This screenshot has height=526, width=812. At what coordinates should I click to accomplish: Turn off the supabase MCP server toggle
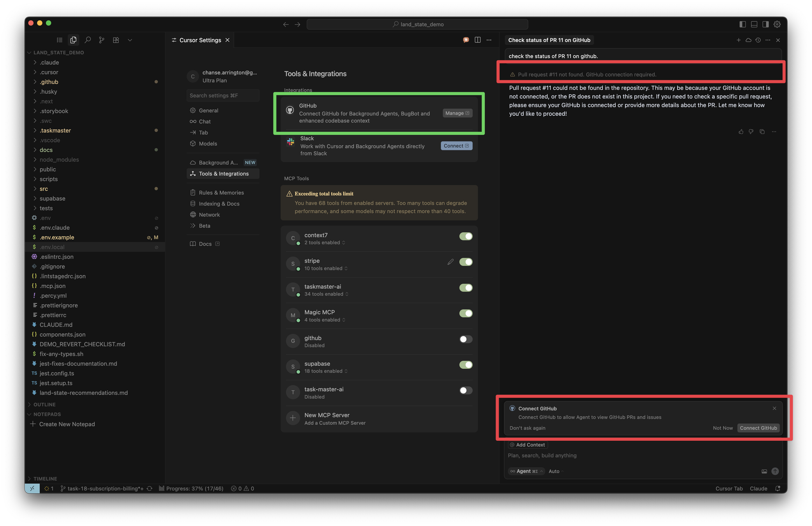[x=466, y=365]
